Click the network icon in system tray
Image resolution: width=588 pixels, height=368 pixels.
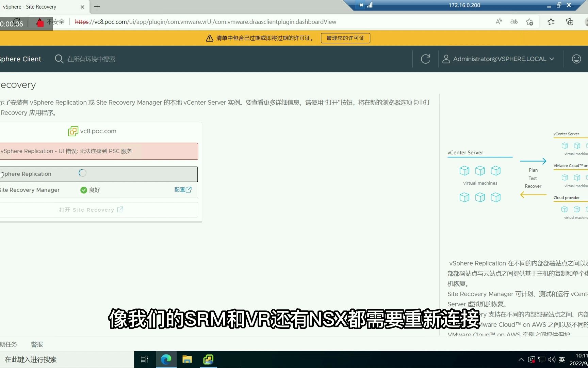(x=542, y=359)
